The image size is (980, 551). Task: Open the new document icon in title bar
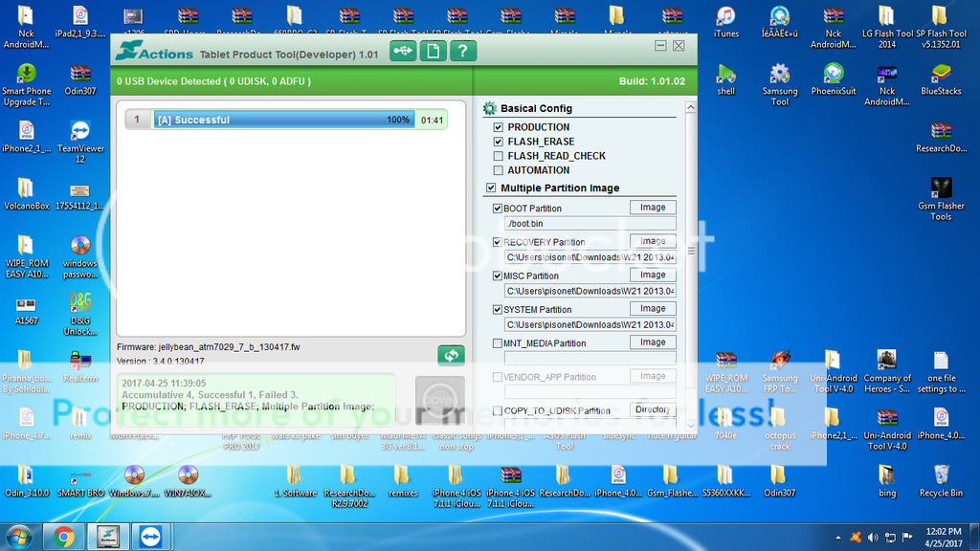[x=433, y=52]
